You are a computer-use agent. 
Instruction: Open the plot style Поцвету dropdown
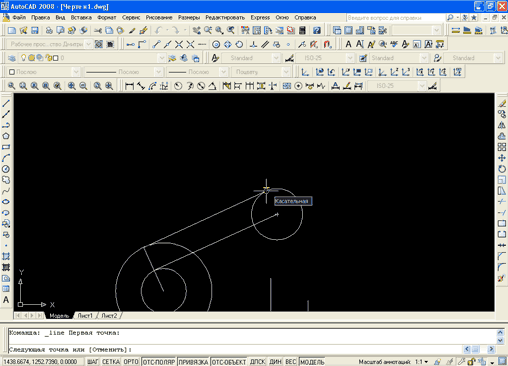pos(286,72)
